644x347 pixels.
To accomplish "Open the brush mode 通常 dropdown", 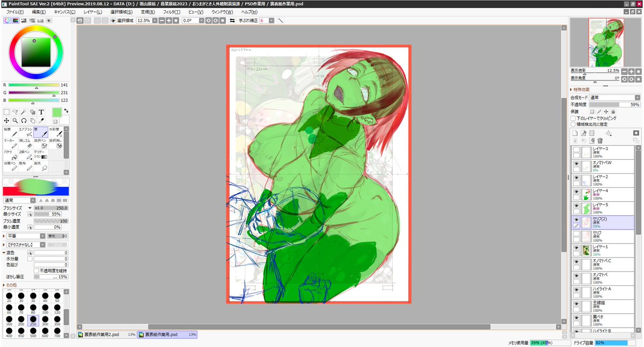I will point(33,200).
